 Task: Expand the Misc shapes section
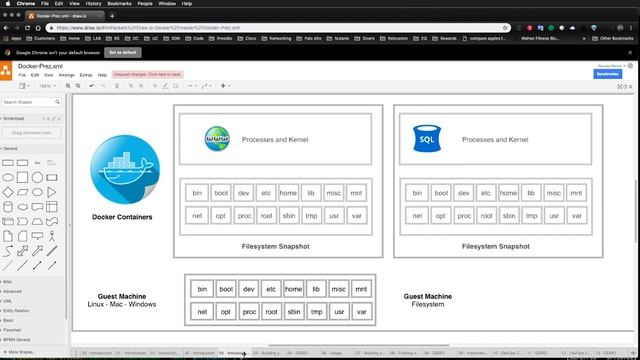(7, 282)
